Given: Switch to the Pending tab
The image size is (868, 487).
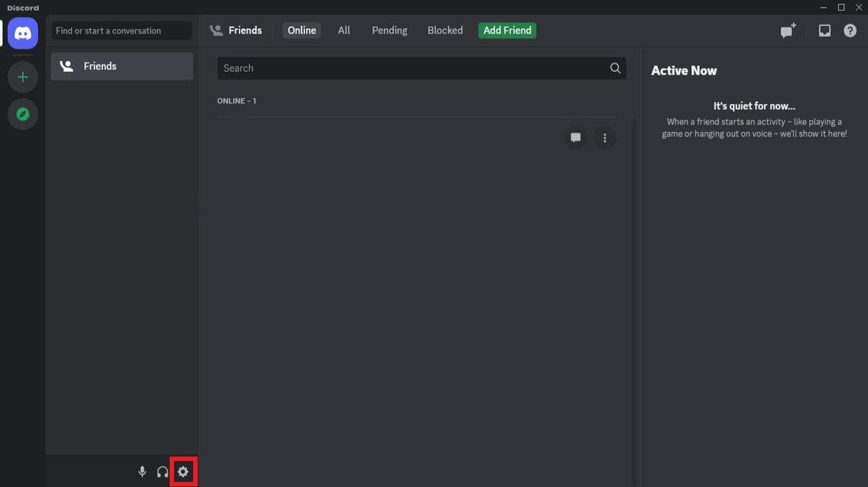Looking at the screenshot, I should pos(389,31).
